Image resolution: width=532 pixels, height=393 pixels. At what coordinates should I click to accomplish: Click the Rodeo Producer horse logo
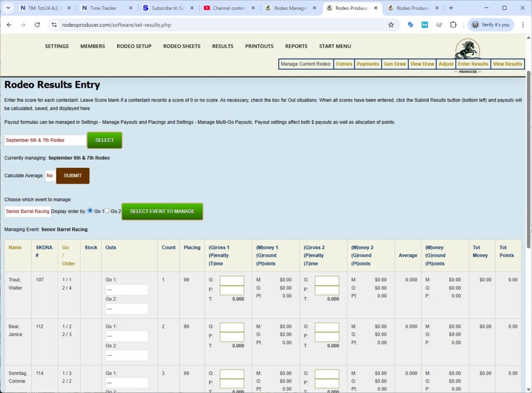[467, 50]
